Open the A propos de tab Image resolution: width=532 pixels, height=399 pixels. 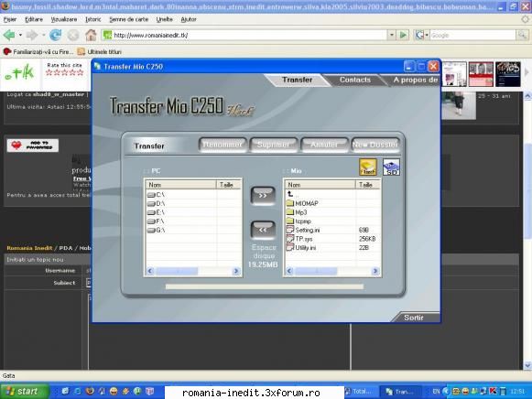click(415, 80)
